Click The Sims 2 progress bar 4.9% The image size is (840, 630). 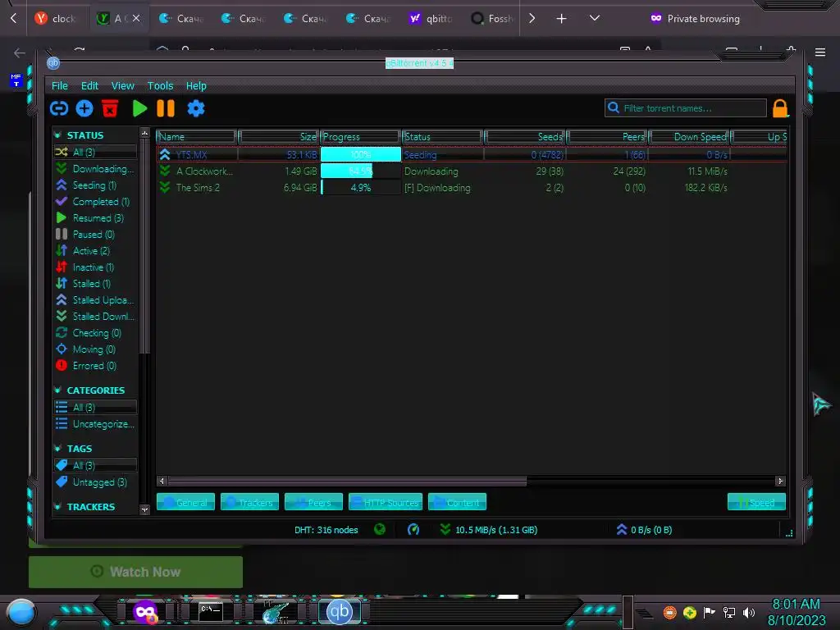point(361,188)
